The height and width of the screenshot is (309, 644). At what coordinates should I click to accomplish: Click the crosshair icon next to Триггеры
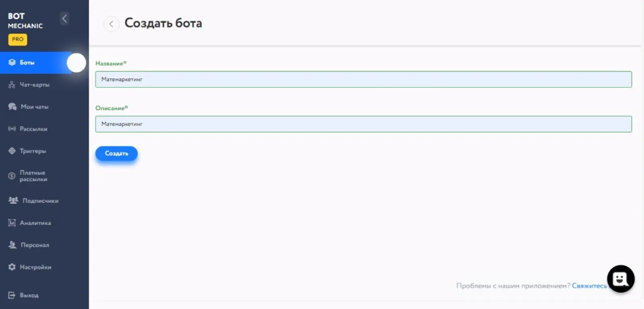(12, 151)
